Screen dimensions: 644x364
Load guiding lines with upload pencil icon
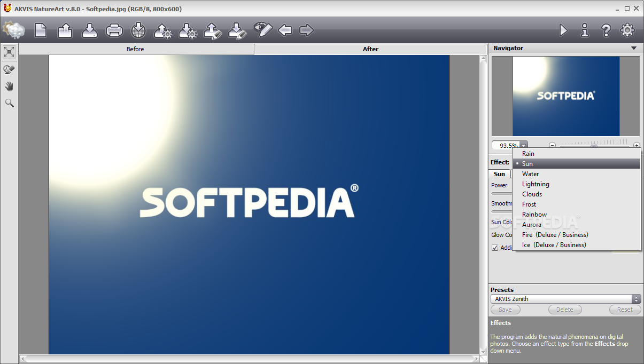click(x=213, y=30)
